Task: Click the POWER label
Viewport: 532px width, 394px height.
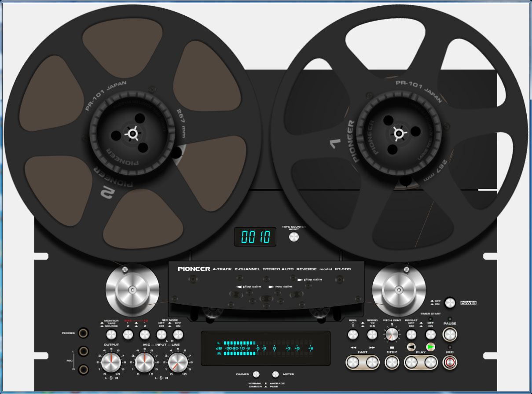Action: (x=468, y=303)
